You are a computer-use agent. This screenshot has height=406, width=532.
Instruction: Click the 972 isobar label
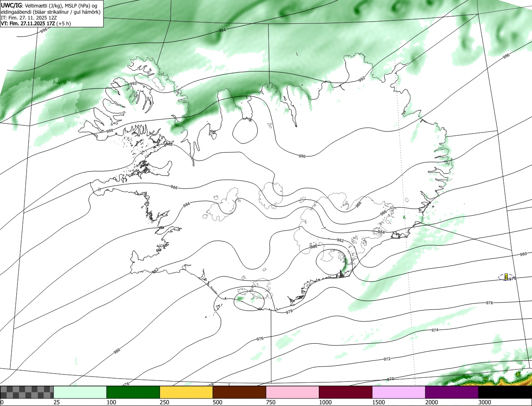point(387,359)
